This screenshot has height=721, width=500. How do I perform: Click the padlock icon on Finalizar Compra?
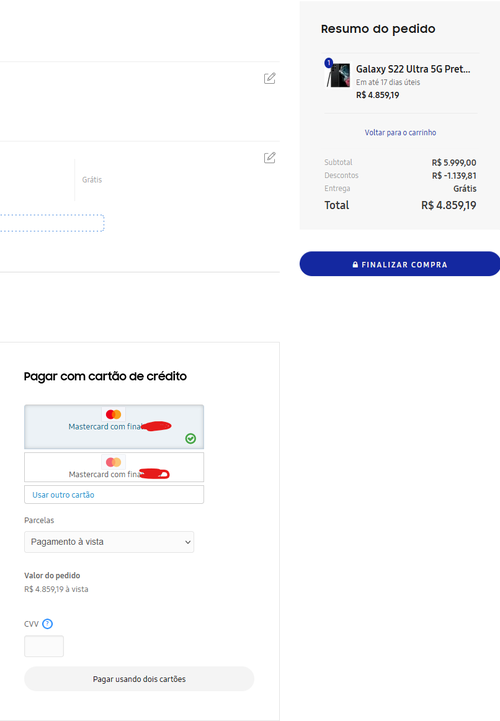(355, 264)
